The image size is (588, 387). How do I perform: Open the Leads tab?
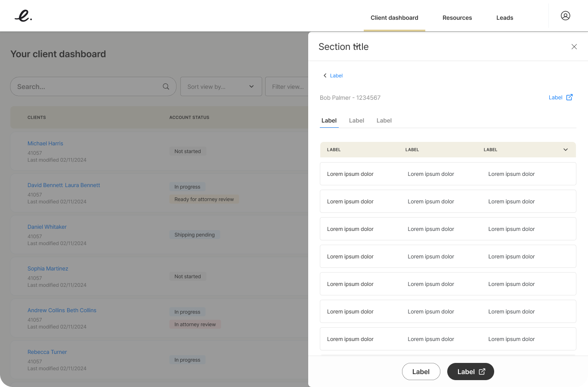click(504, 18)
